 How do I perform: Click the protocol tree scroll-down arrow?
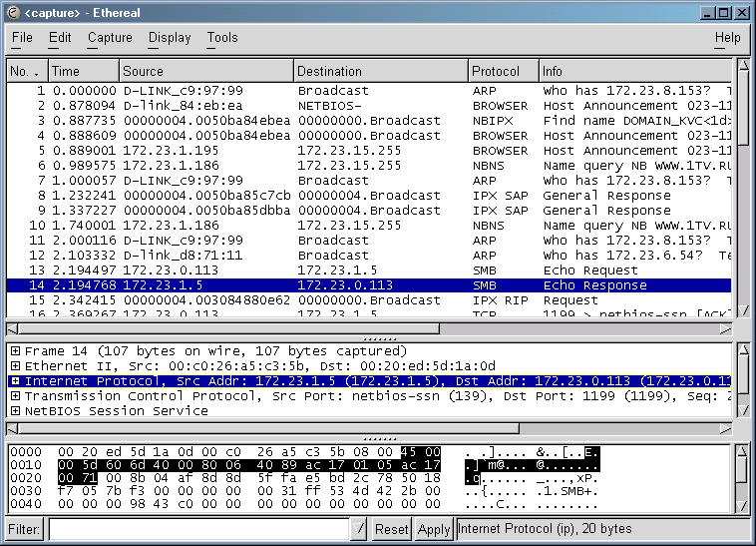(743, 410)
